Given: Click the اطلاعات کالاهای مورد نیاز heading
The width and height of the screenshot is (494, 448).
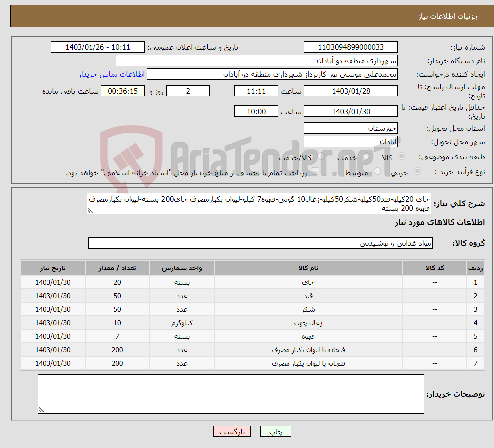Looking at the screenshot, I should click(x=440, y=222).
